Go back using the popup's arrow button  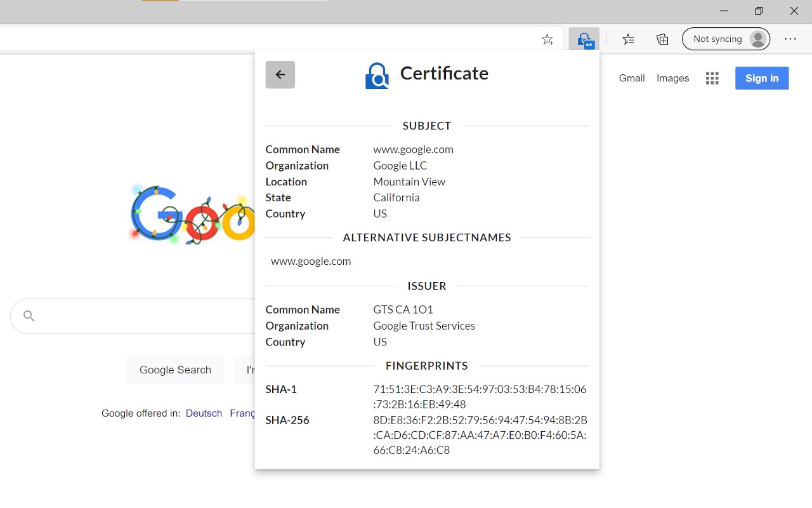click(x=280, y=75)
